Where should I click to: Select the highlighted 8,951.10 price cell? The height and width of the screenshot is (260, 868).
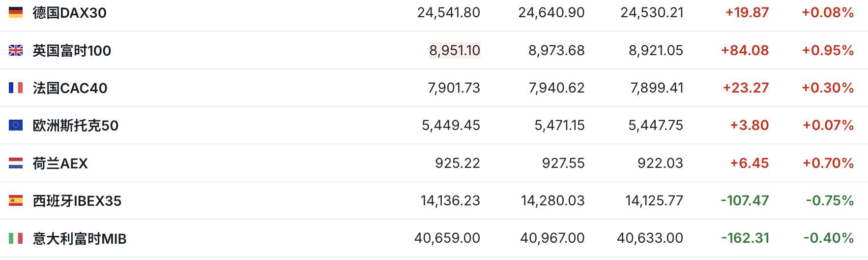pos(455,50)
